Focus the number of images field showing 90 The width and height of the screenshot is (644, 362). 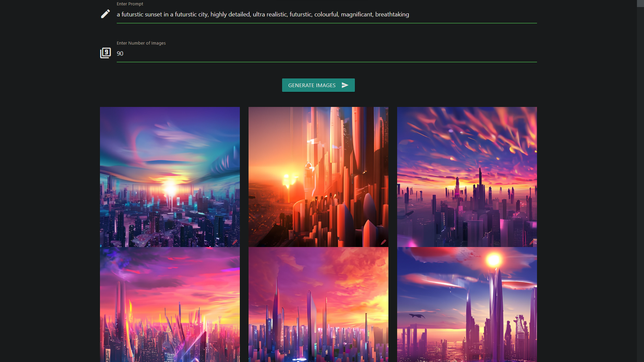(x=327, y=54)
